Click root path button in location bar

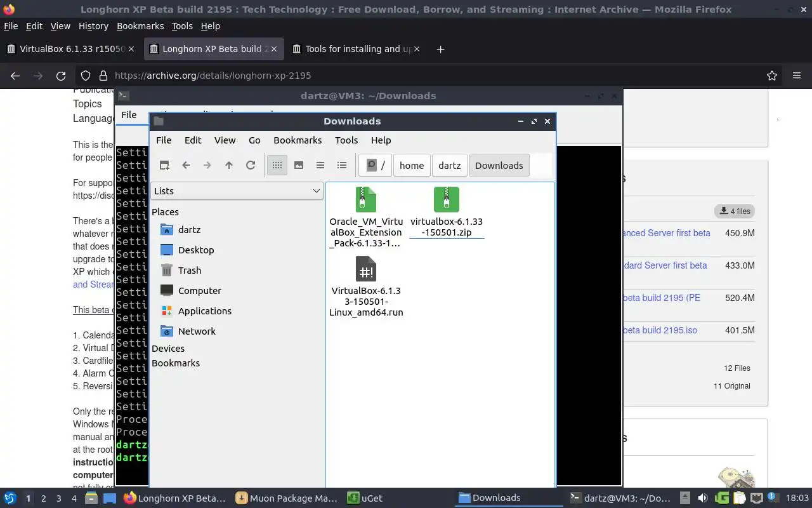[x=375, y=165]
